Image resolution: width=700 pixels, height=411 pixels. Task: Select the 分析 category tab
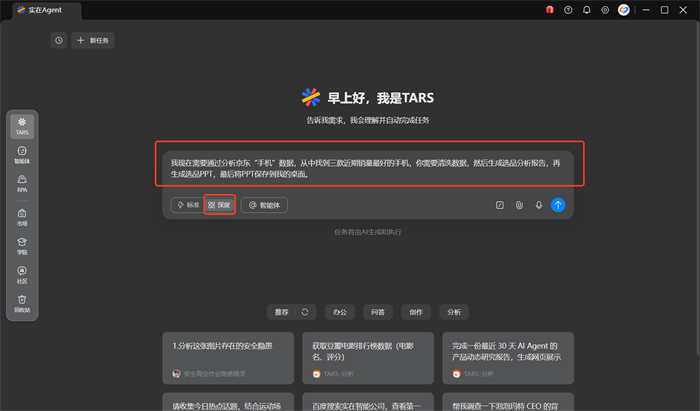coord(453,312)
